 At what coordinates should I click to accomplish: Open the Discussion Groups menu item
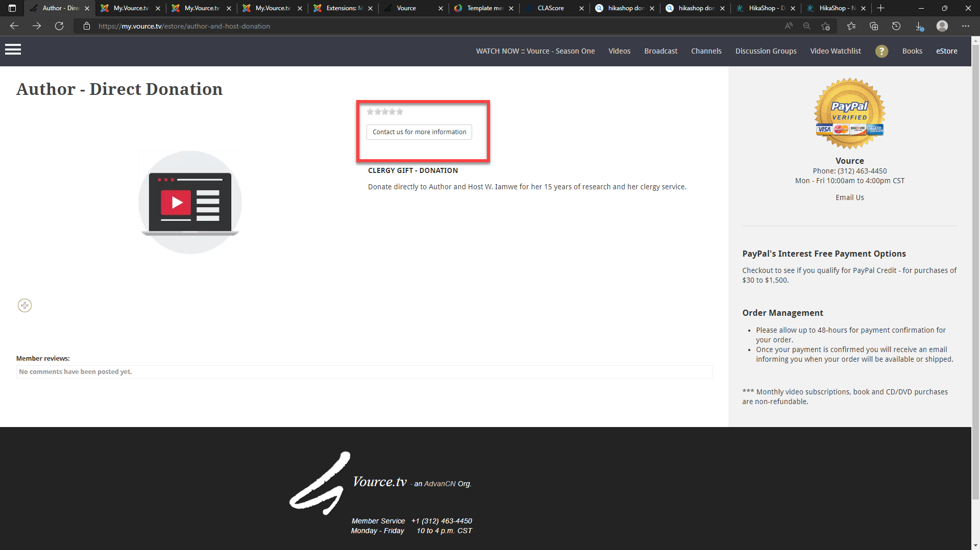tap(766, 51)
